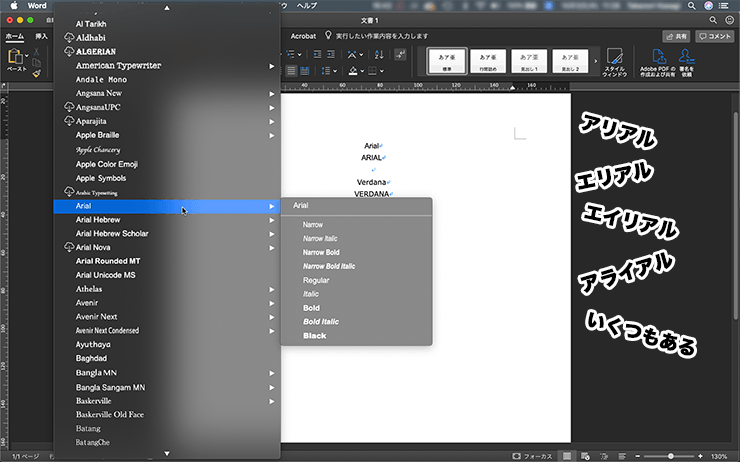740x462 pixels.
Task: Click the Comments button
Action: coord(715,35)
